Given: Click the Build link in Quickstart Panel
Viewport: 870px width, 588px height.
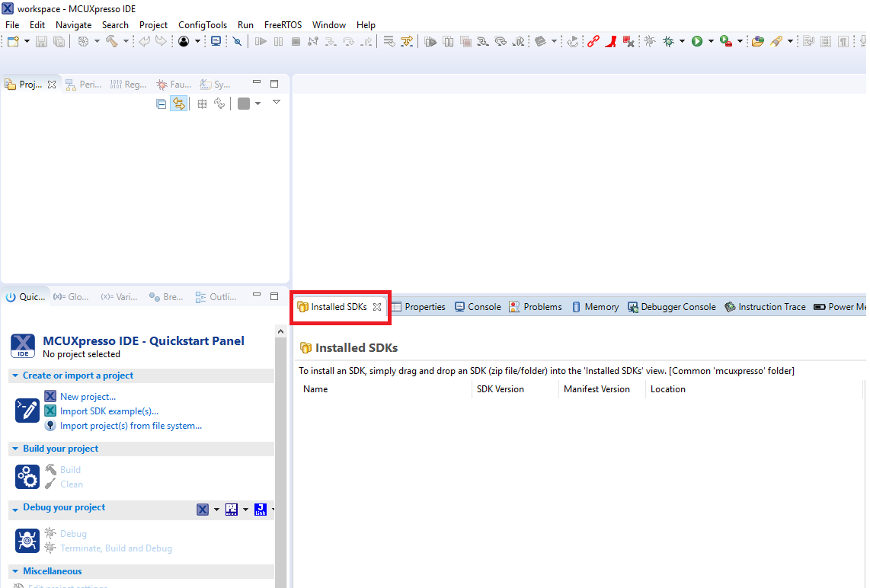Looking at the screenshot, I should (x=70, y=470).
